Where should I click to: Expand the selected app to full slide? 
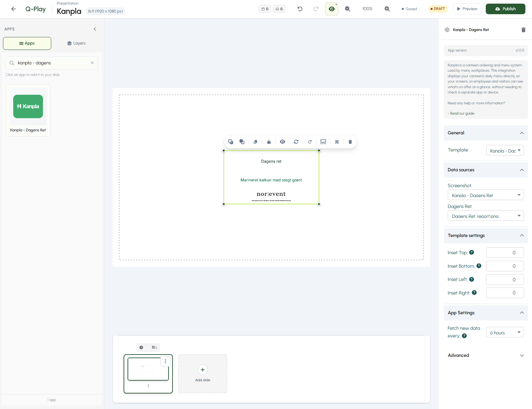(x=337, y=142)
